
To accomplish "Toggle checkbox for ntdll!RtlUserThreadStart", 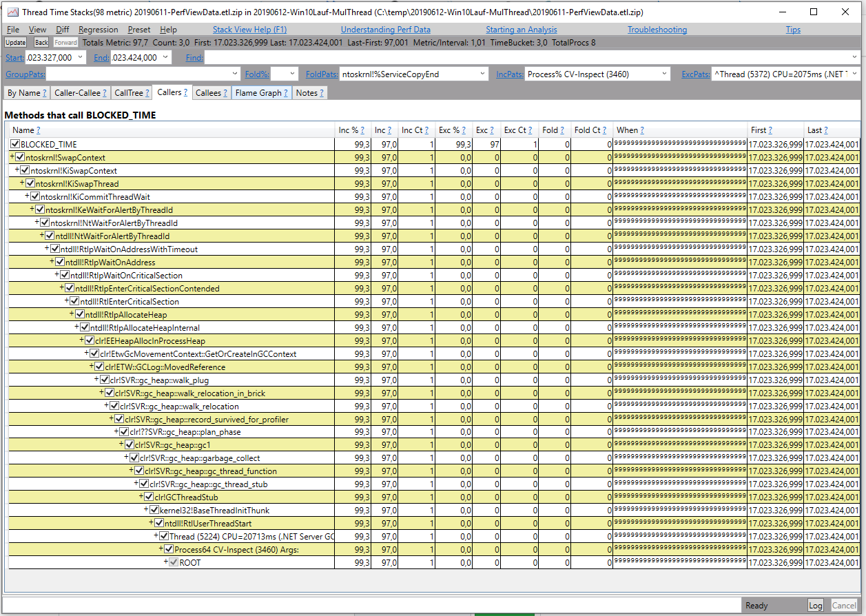I will coord(159,524).
